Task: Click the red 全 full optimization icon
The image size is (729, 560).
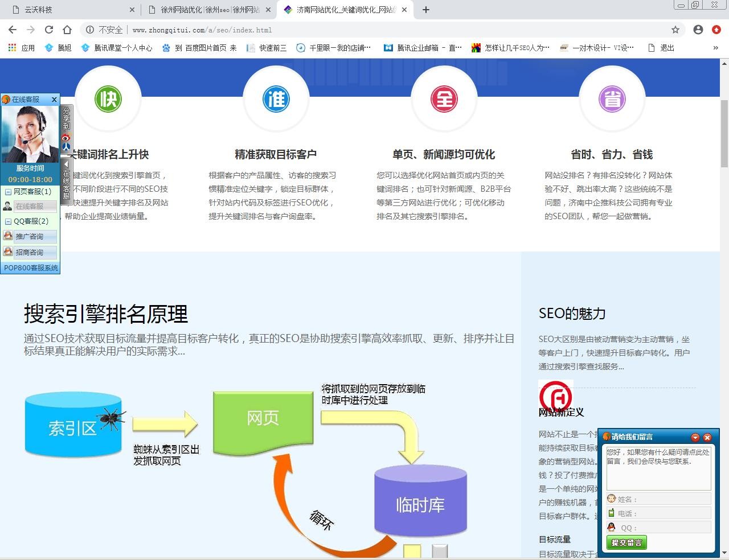Action: tap(444, 98)
